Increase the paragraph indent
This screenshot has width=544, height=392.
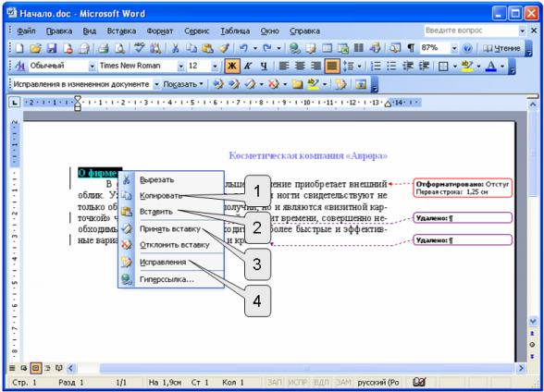coord(424,66)
